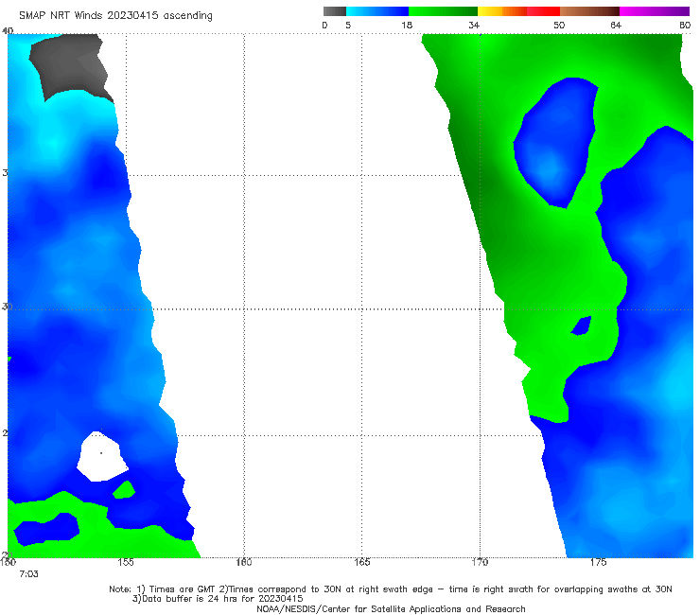
Task: Click the longitude label '150'
Action: pyautogui.click(x=8, y=562)
